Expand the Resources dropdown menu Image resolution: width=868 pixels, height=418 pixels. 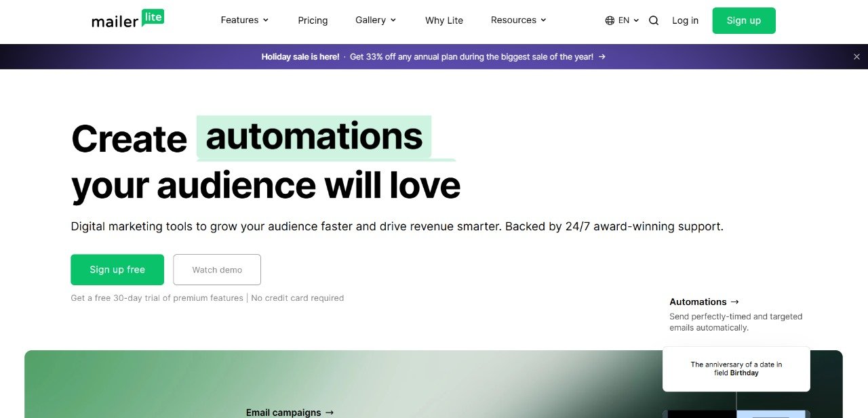pyautogui.click(x=519, y=20)
